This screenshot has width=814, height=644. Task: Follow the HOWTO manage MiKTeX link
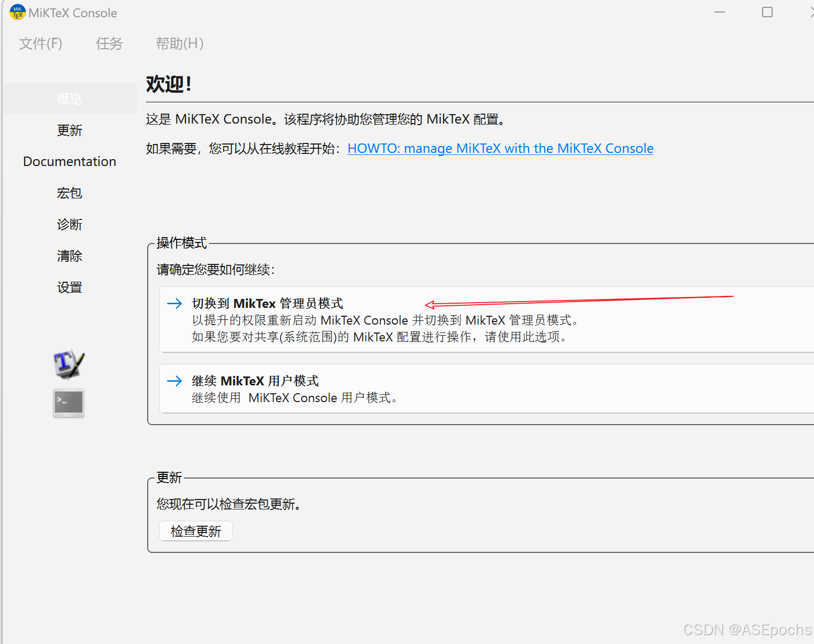tap(500, 148)
